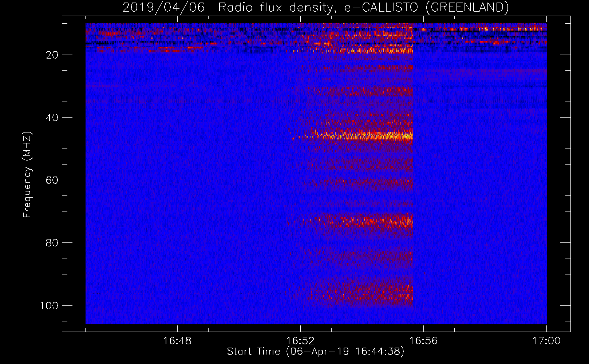Click the 100 frequency tick label
This screenshot has height=364, width=589.
tap(49, 305)
